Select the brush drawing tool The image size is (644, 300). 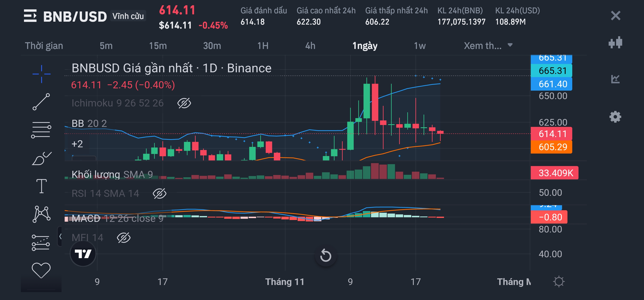(x=42, y=158)
